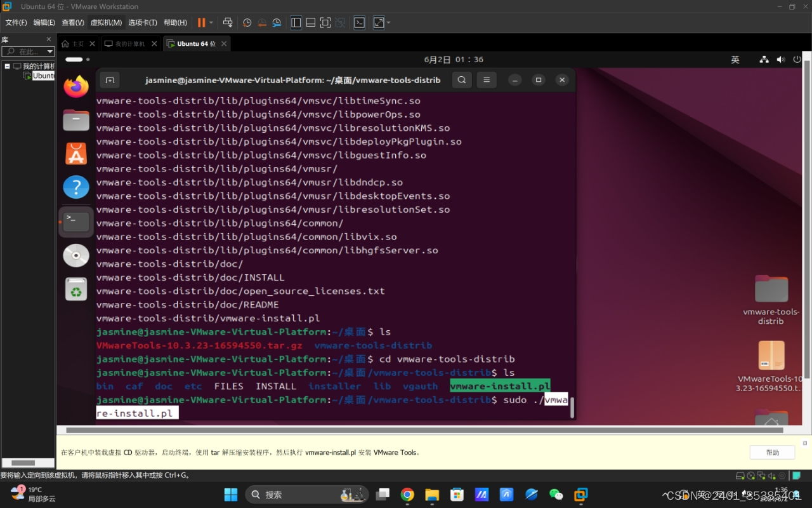This screenshot has height=508, width=812.
Task: Send Ctrl+Alt+Del to the guest
Action: tap(228, 22)
